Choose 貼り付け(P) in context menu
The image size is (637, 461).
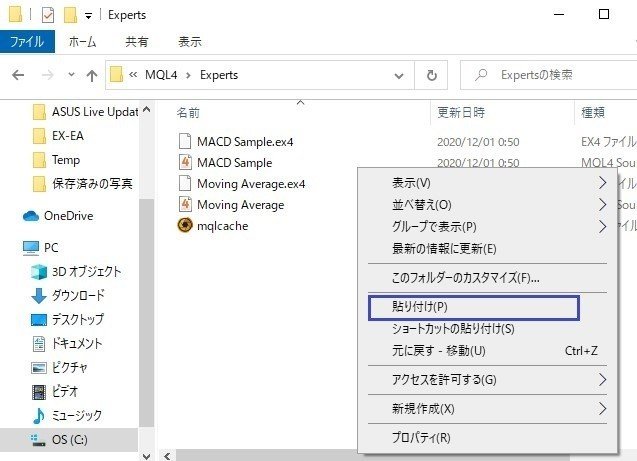pos(474,307)
